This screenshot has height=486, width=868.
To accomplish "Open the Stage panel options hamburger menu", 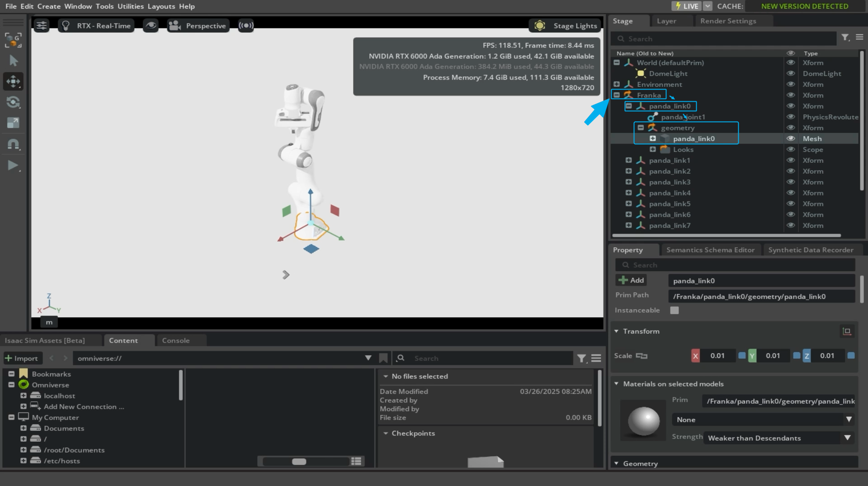I will tap(859, 38).
